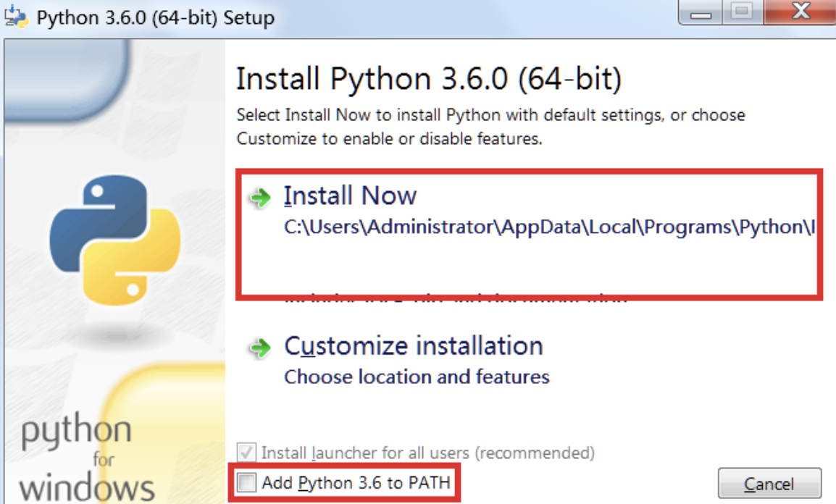The image size is (836, 504).
Task: Close the Python 3.6.0 Setup window
Action: [798, 12]
